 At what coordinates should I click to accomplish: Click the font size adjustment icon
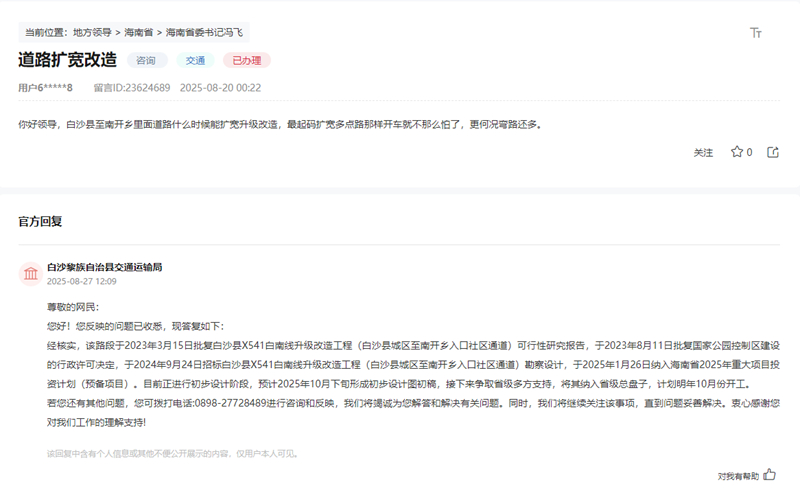click(756, 33)
